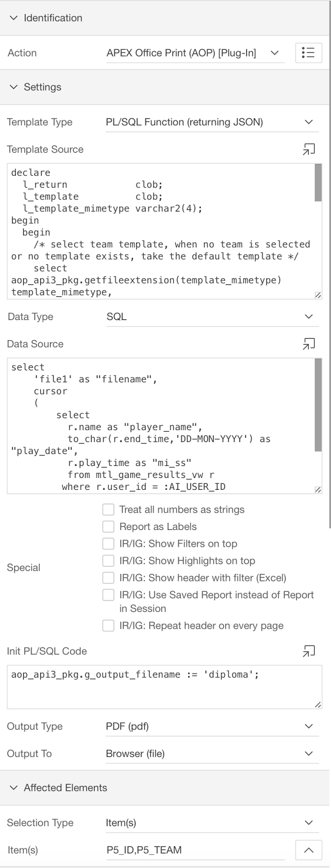Viewport: 331px width, 868px height.
Task: Grab the Init PL/SQL Code resize handle
Action: 318,705
